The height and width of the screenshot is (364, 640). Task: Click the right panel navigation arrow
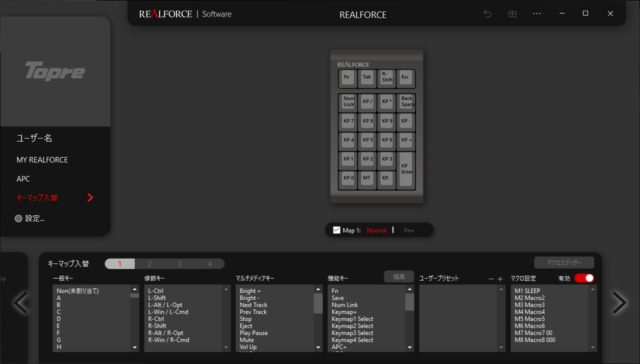tap(619, 302)
